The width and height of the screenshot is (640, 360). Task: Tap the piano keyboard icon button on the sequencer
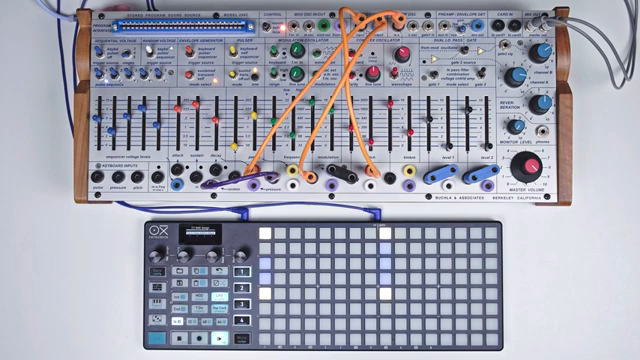[157, 303]
